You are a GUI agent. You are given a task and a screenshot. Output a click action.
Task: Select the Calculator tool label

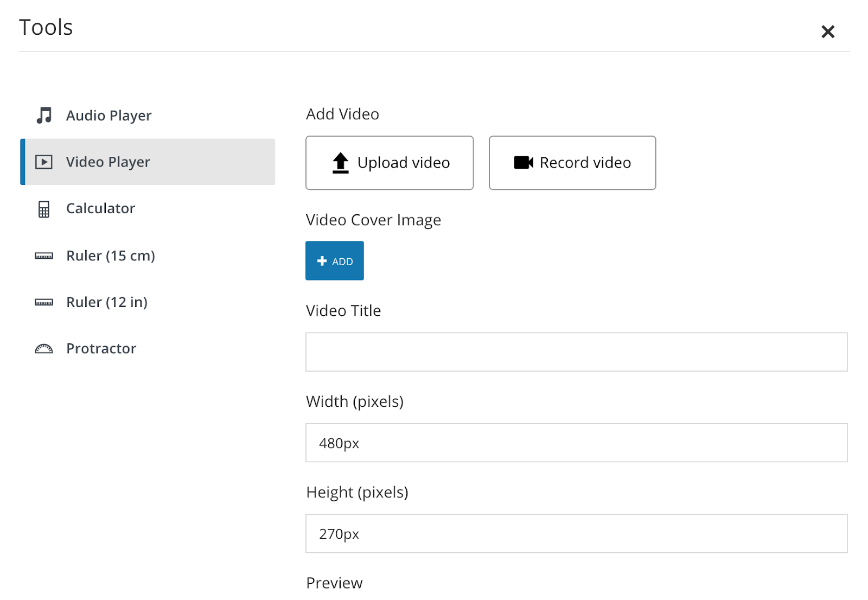pyautogui.click(x=100, y=209)
